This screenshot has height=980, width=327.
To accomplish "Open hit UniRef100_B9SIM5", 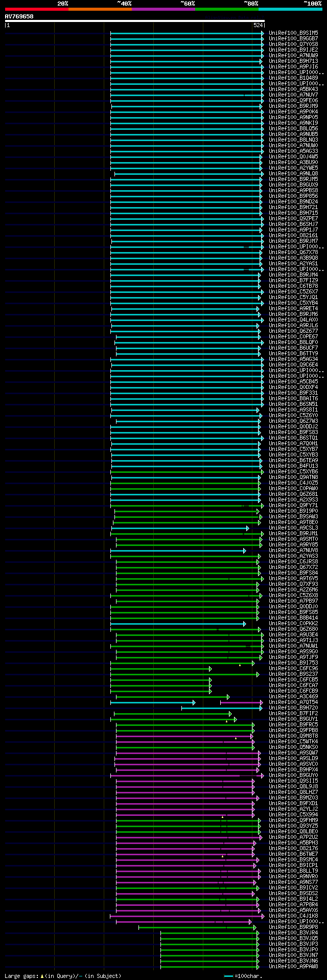I will 293,33.
